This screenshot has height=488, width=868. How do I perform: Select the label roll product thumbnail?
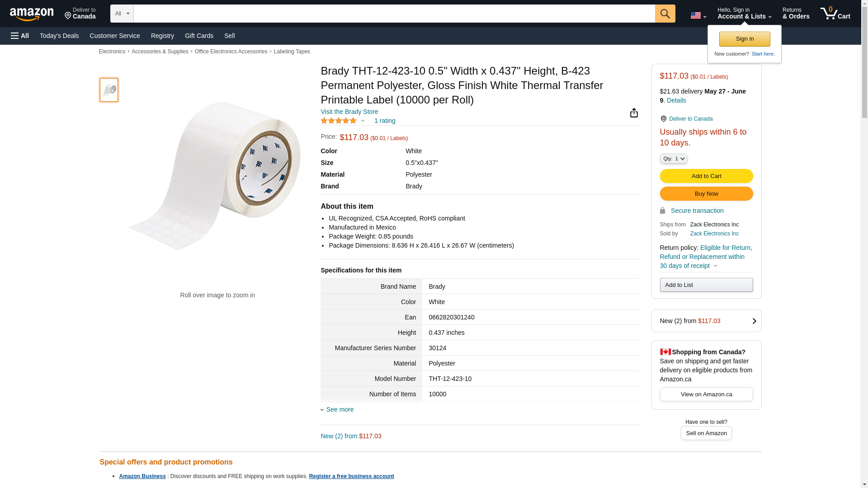[x=109, y=90]
